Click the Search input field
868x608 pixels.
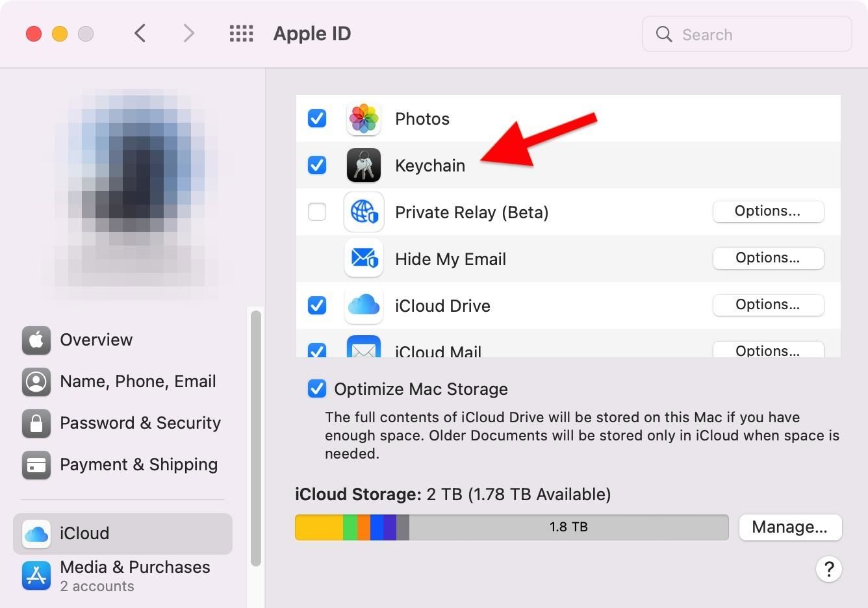coord(747,34)
